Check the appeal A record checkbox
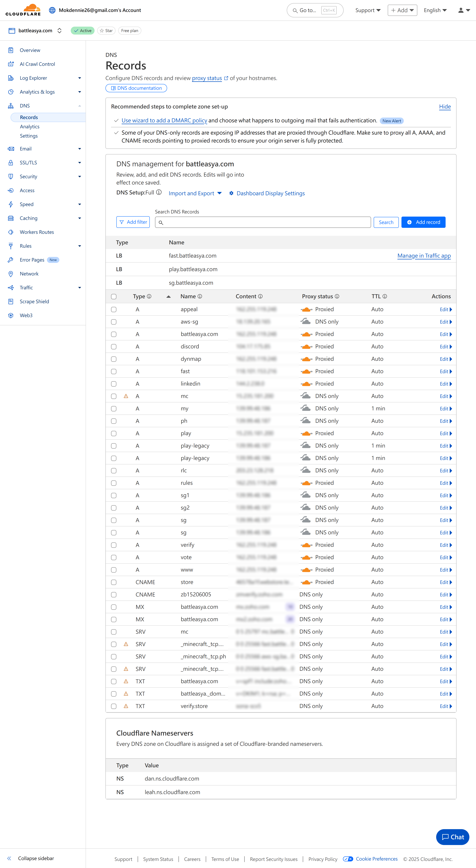 pyautogui.click(x=114, y=309)
